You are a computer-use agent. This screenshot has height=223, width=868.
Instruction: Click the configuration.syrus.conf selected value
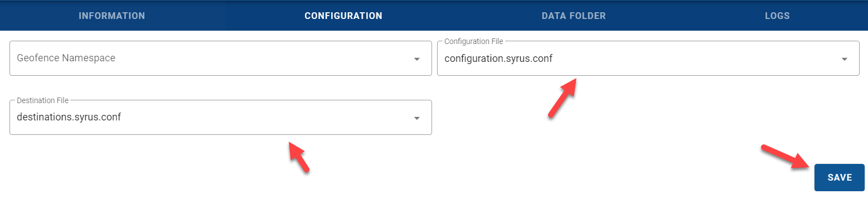(x=498, y=59)
